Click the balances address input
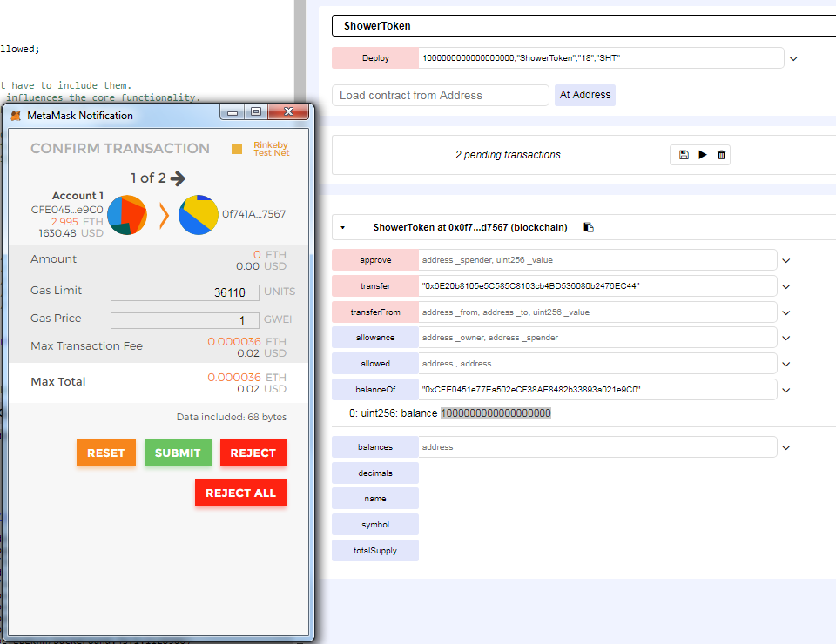 (x=597, y=447)
